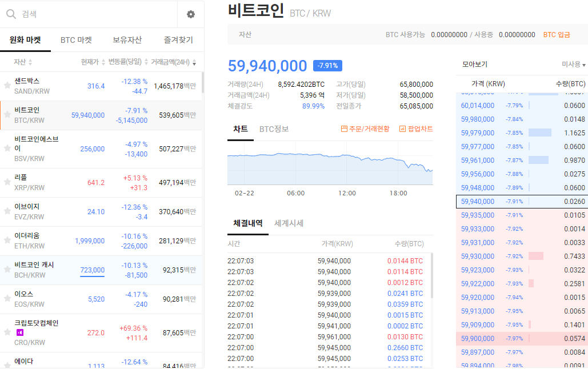The image size is (588, 369).
Task: Select the 이오스 EOS/KRW market row
Action: coord(101,299)
